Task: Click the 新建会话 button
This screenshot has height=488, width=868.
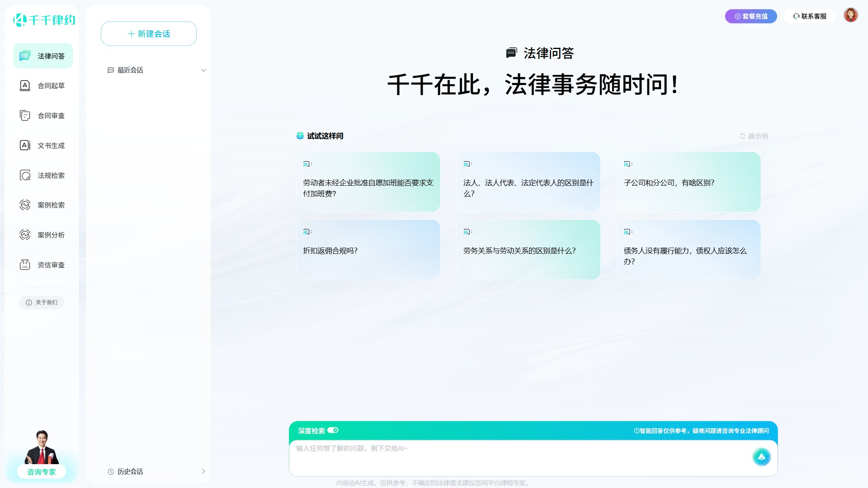Action: (148, 34)
